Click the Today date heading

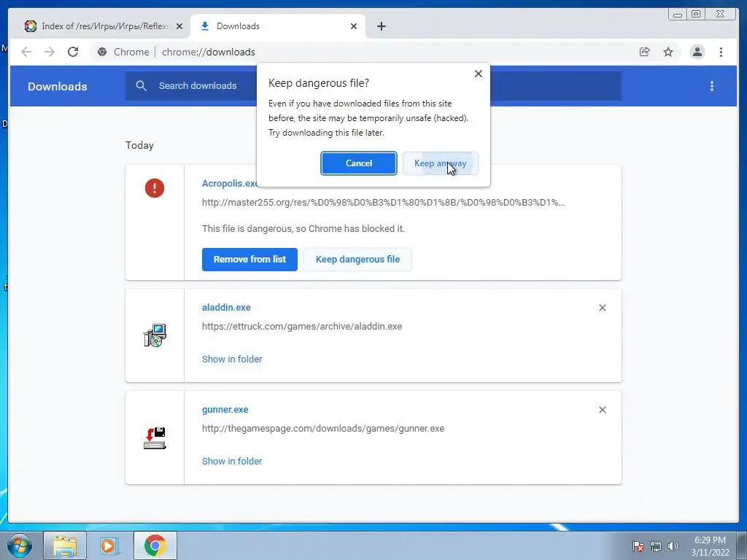point(139,145)
